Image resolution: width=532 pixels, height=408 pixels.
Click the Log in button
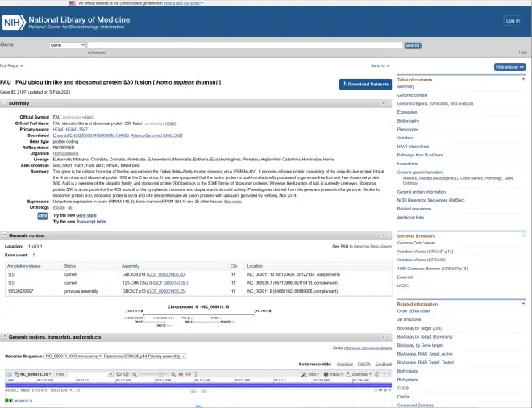[513, 20]
